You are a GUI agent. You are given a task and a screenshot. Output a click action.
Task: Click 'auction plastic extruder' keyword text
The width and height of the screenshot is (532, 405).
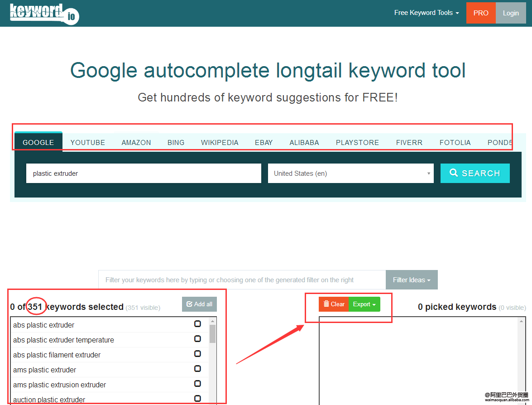click(x=49, y=400)
